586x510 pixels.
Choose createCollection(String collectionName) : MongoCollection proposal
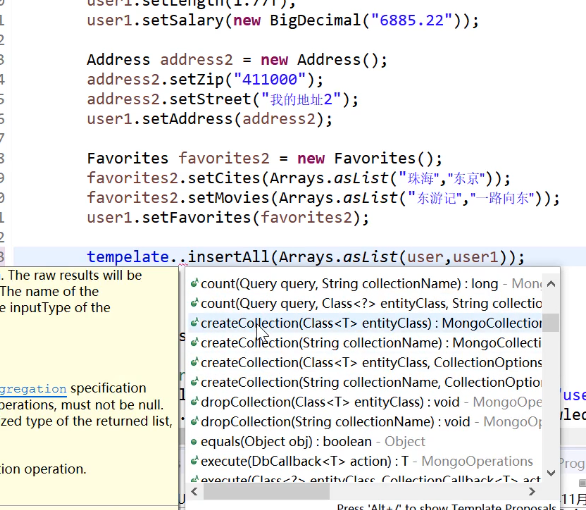366,343
